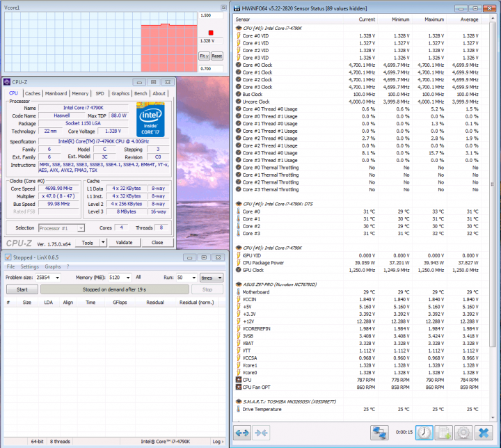This screenshot has height=448, width=501.
Task: Click Drive Temperature thermometer icon
Action: tap(239, 409)
